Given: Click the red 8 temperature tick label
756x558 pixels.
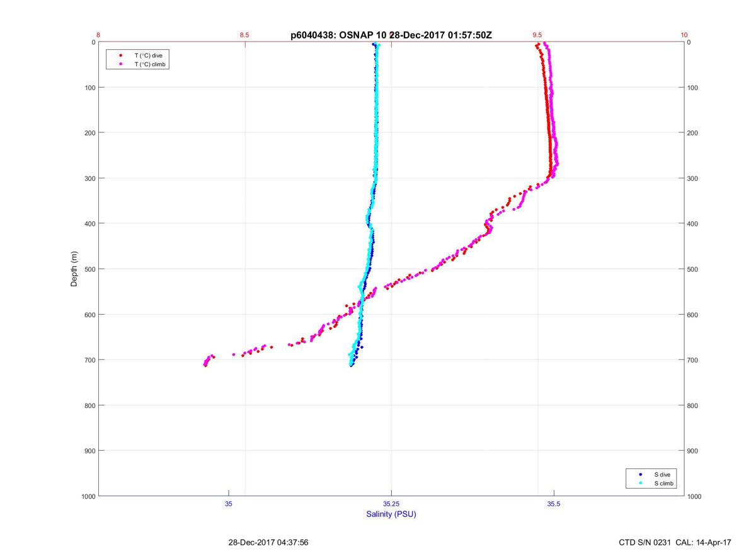Looking at the screenshot, I should click(98, 35).
